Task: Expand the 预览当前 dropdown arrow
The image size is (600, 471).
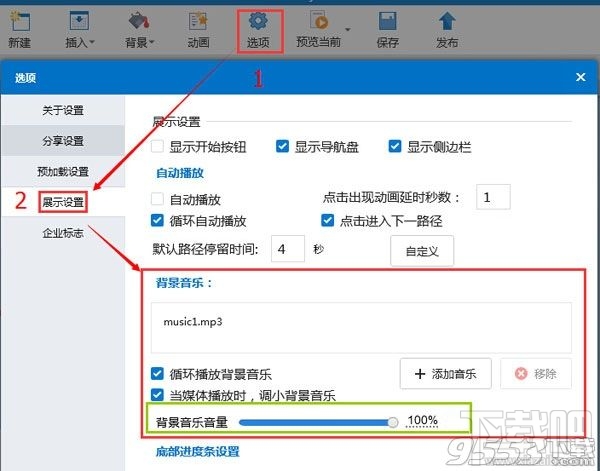Action: click(x=347, y=29)
